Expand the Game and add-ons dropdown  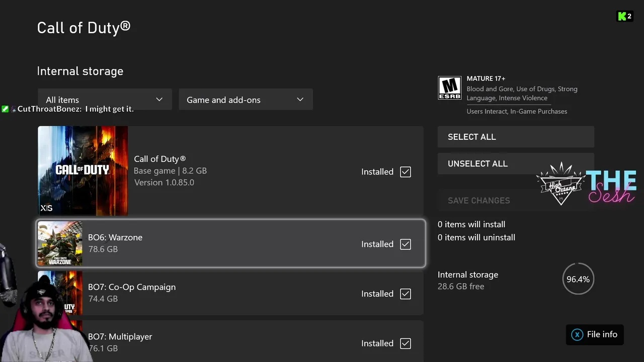click(246, 100)
